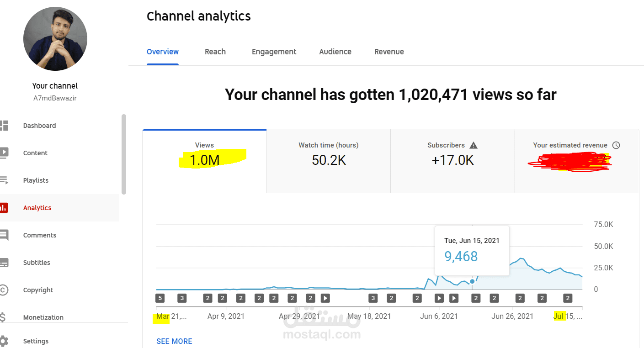The image size is (644, 348).
Task: Click the SEE MORE link
Action: (x=174, y=341)
